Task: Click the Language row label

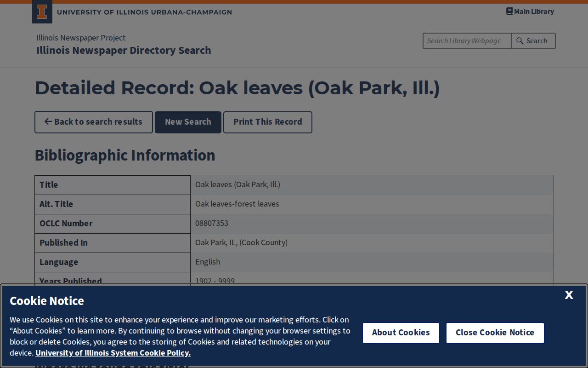Action: click(59, 262)
